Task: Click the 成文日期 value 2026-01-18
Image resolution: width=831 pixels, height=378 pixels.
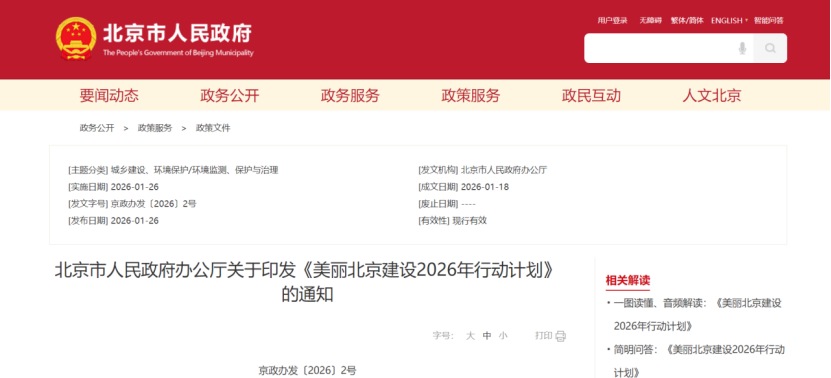Action: tap(485, 187)
